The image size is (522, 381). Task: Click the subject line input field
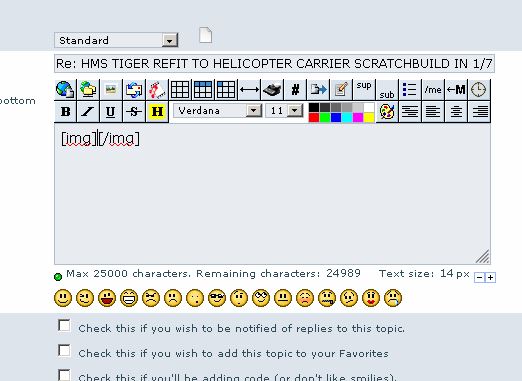[x=274, y=63]
